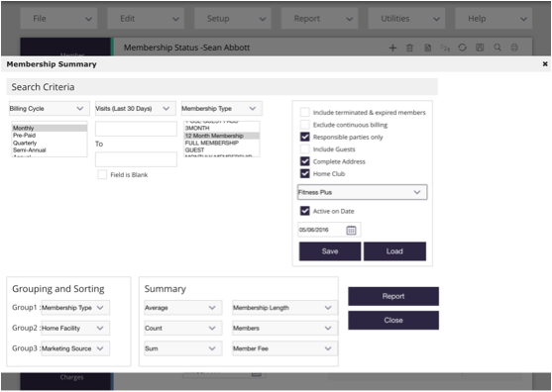Click the Load button
This screenshot has height=392, width=552.
tap(394, 251)
